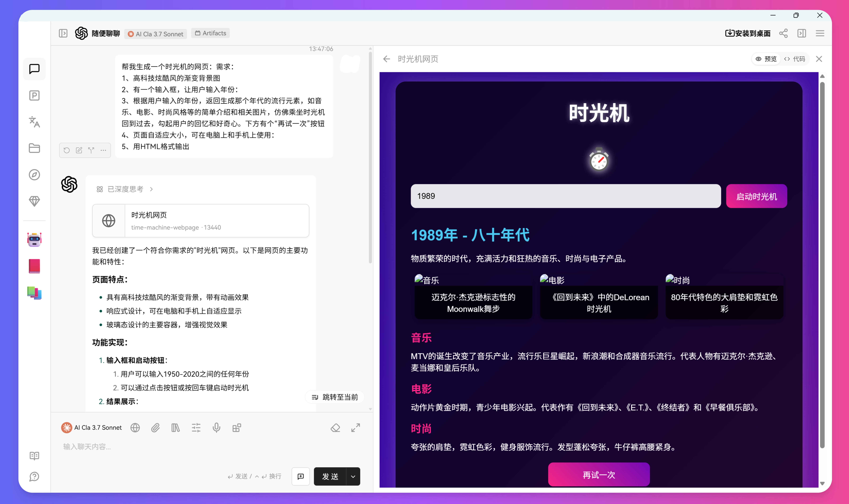The width and height of the screenshot is (849, 504).
Task: Expand the chat input with the fullscreen arrows
Action: [x=355, y=428]
